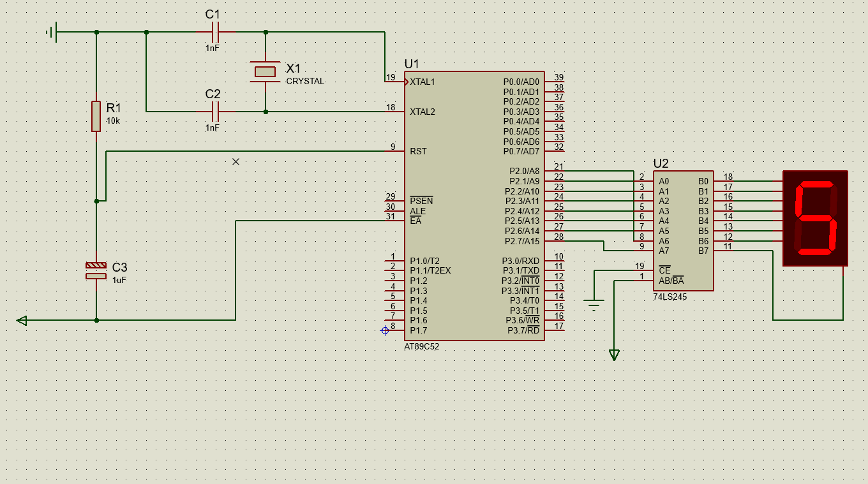This screenshot has width=868, height=484.
Task: Click the P2.7/A15 pin label
Action: click(x=522, y=241)
